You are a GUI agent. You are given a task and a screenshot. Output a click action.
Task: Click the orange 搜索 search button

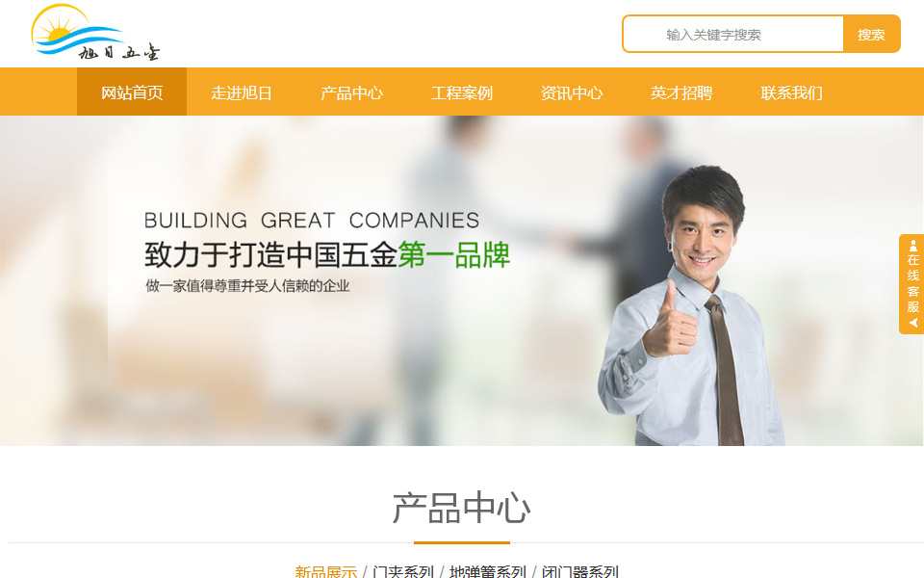coord(871,35)
